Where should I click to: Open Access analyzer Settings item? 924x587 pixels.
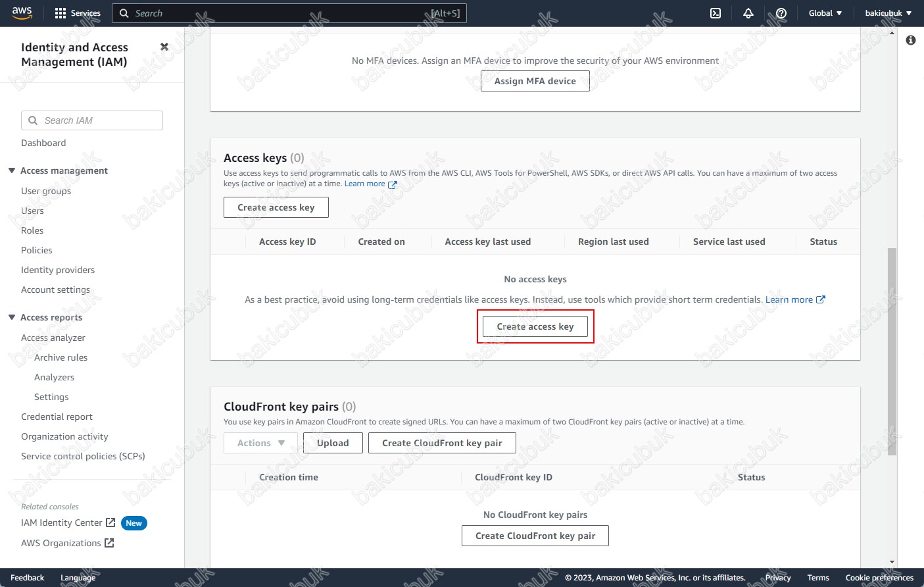[x=51, y=397]
